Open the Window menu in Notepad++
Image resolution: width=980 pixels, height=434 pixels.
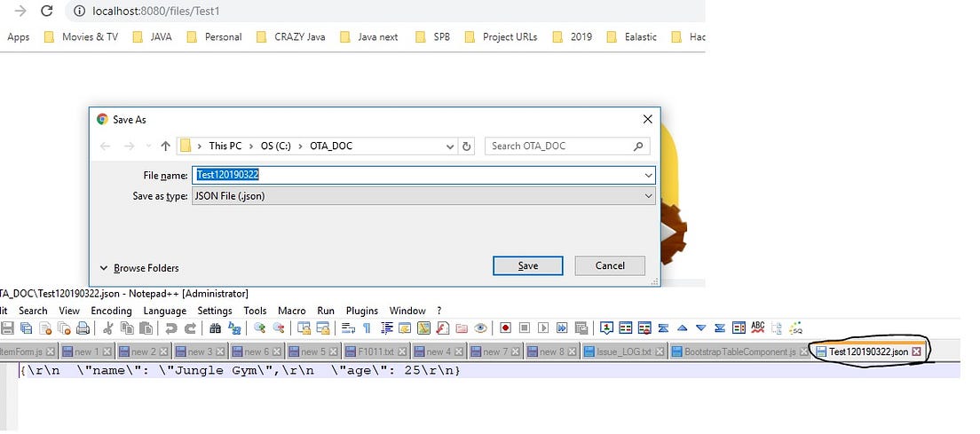[407, 311]
